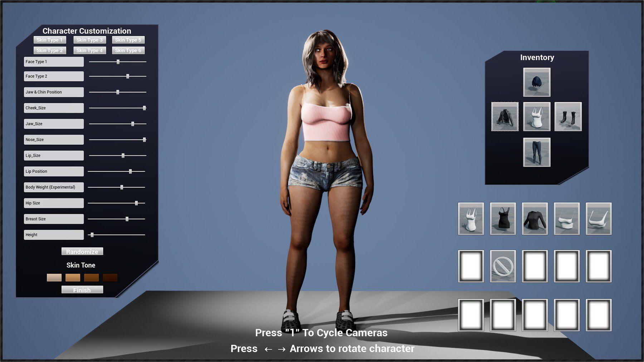Image resolution: width=644 pixels, height=362 pixels.
Task: Apply Skin Type 6
Action: tap(128, 50)
